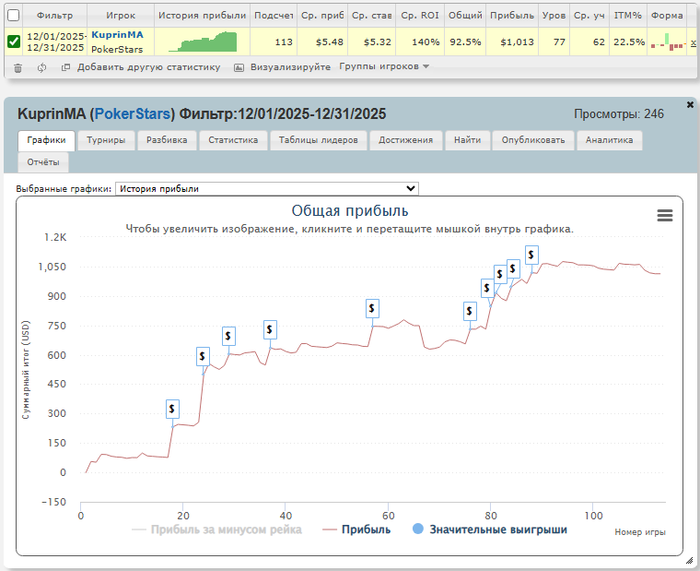Sort by the ITM% column header

[x=628, y=16]
